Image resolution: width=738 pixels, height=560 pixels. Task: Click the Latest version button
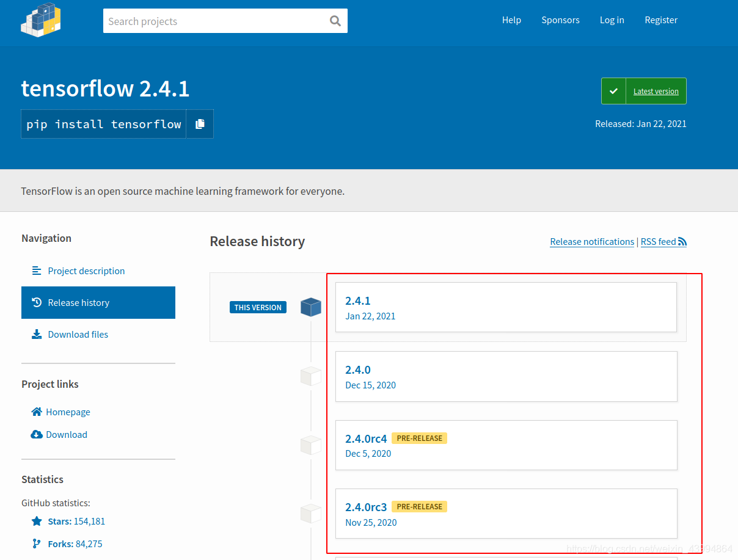pos(644,91)
